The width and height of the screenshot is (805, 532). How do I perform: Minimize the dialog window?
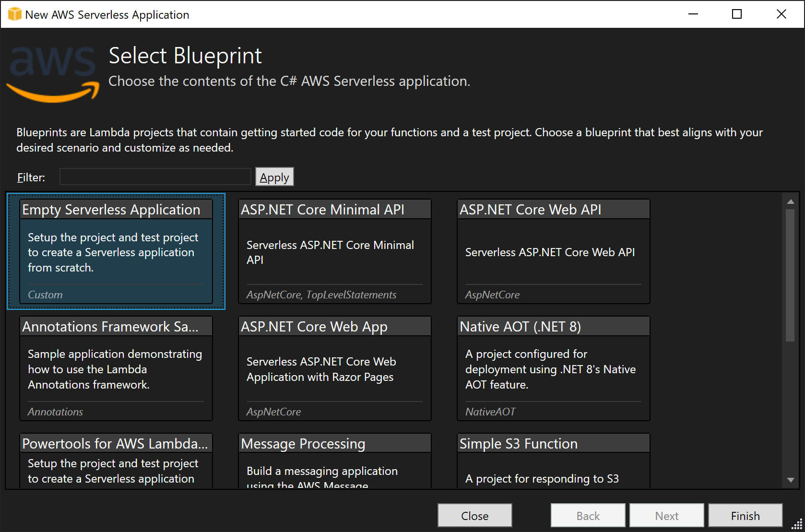pyautogui.click(x=693, y=14)
